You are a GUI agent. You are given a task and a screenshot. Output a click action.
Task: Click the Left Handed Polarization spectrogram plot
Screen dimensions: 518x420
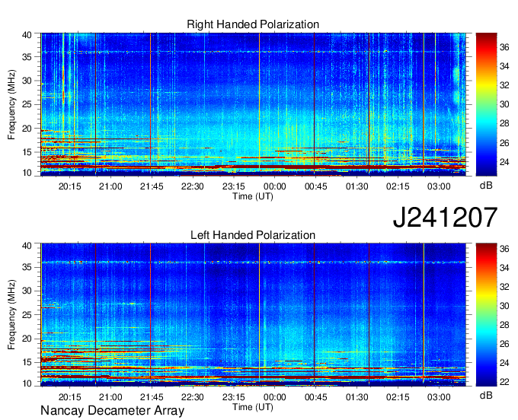(x=253, y=315)
